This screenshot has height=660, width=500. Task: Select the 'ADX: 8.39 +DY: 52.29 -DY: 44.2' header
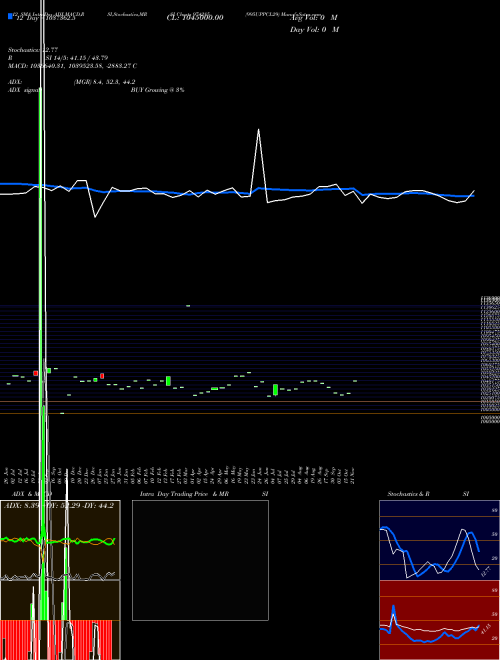(x=59, y=506)
